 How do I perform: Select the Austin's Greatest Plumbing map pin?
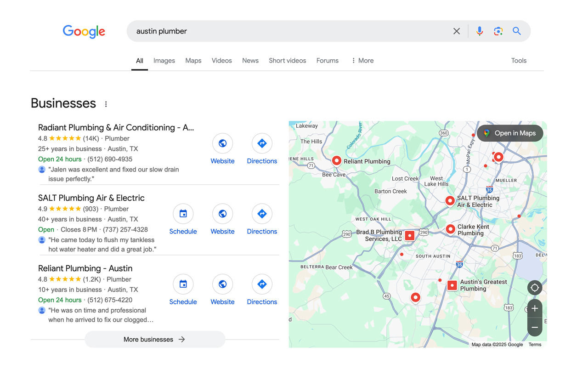[452, 285]
